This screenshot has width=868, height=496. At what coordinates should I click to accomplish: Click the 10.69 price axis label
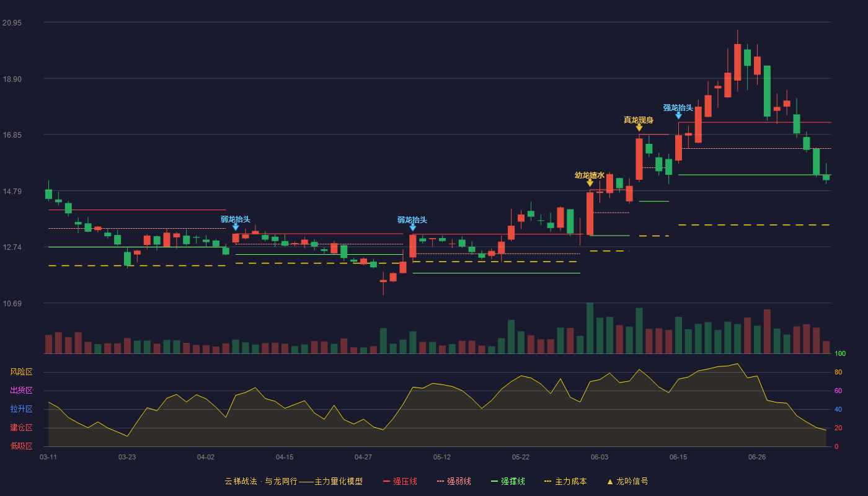12,303
